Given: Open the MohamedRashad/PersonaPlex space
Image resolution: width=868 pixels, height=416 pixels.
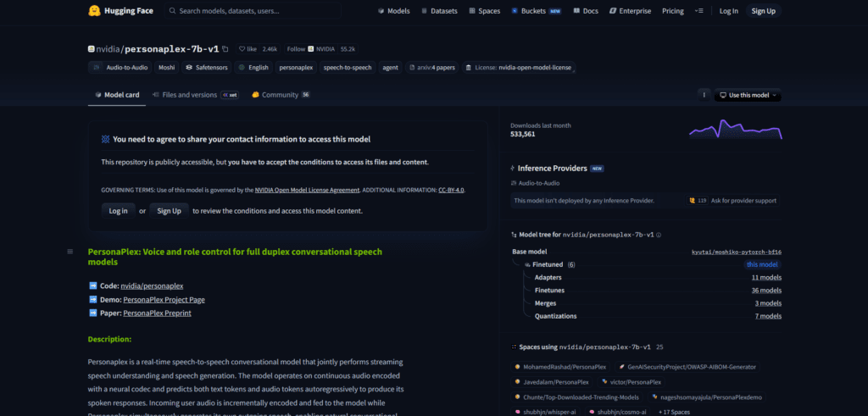Looking at the screenshot, I should tap(561, 367).
